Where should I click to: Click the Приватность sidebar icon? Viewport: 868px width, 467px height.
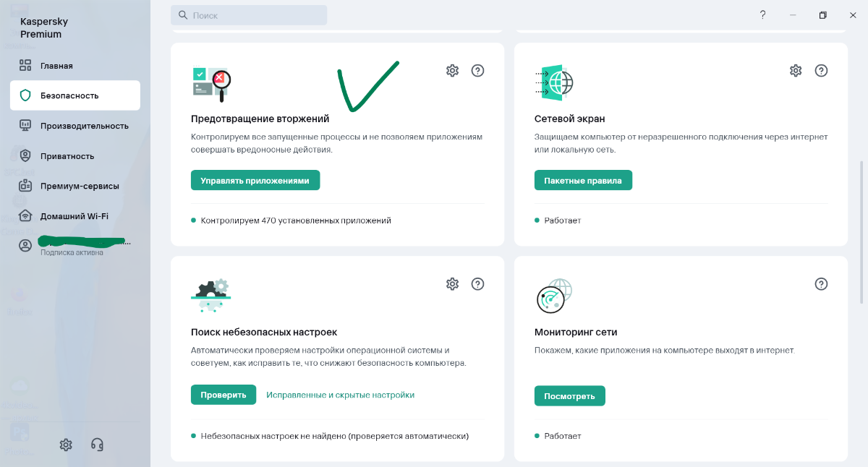point(25,155)
